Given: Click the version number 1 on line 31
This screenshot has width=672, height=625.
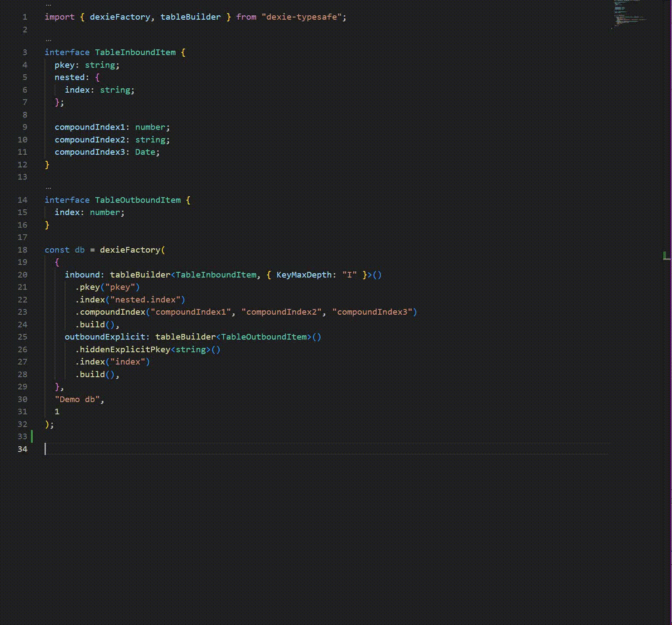Looking at the screenshot, I should (x=57, y=412).
